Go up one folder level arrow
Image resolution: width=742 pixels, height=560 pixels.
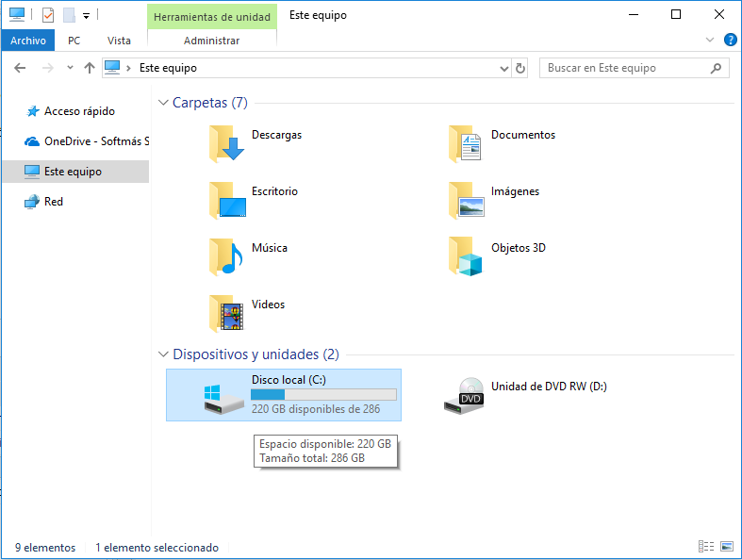[x=90, y=68]
